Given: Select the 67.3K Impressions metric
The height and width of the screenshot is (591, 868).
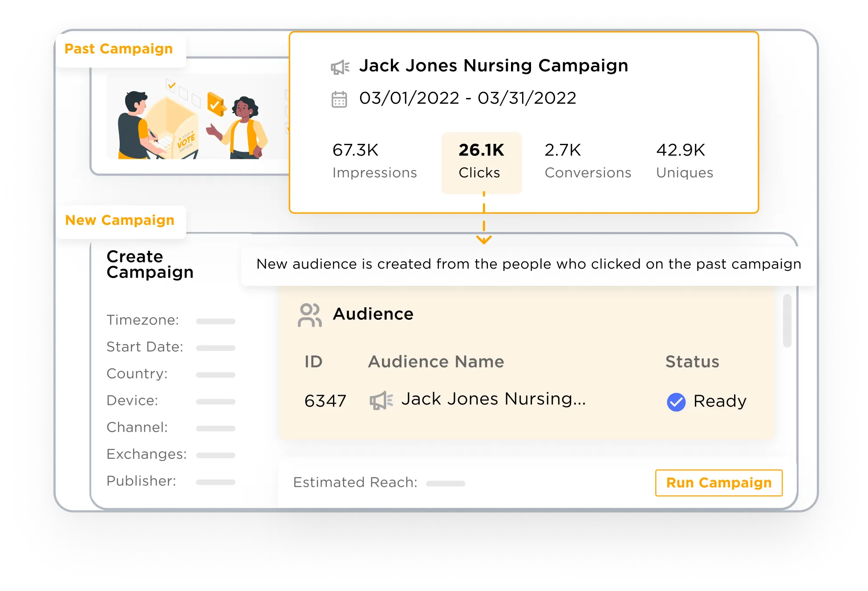Looking at the screenshot, I should click(374, 161).
